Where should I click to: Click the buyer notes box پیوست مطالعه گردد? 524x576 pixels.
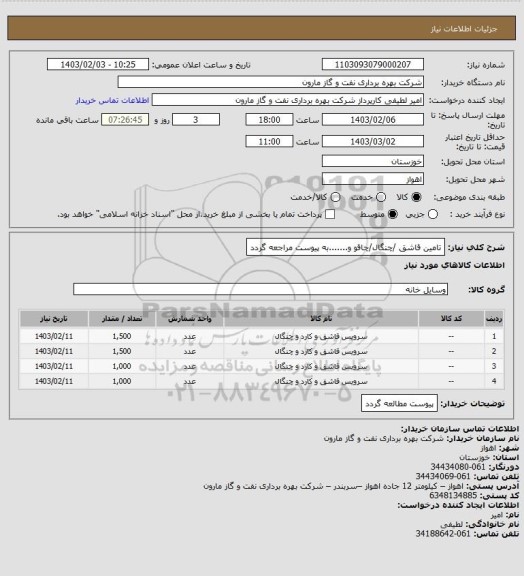399,403
